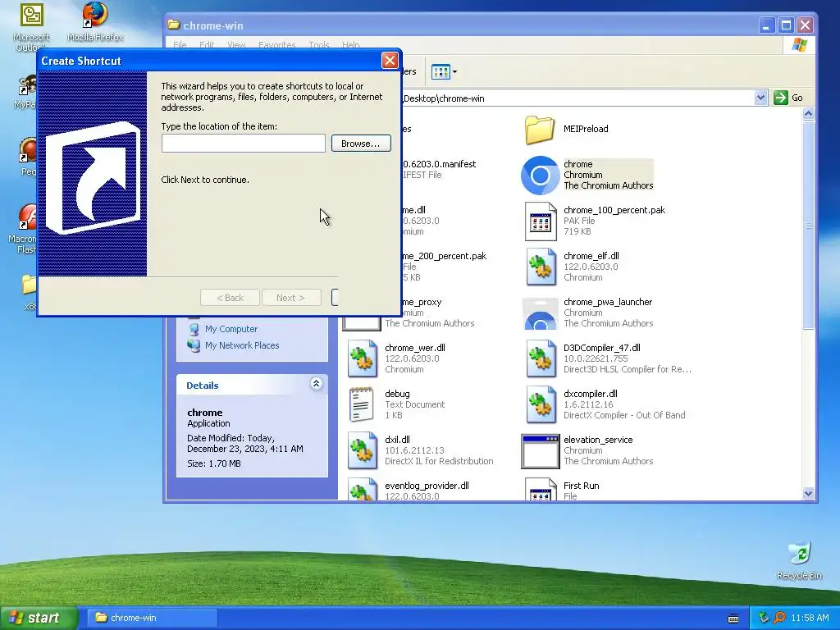Select the 'D3DCompiler_47.dll' file name

(x=602, y=348)
